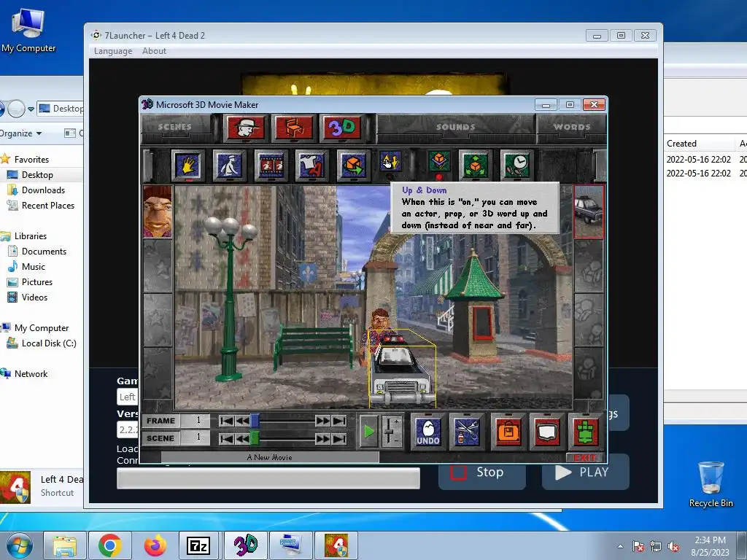The width and height of the screenshot is (747, 560).
Task: Jump to last scene
Action: (x=339, y=438)
